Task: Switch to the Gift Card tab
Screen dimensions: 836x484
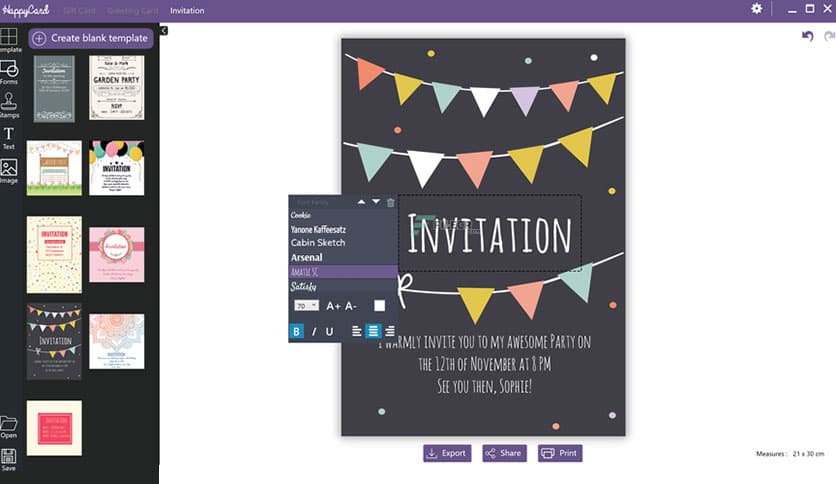Action: coord(79,11)
